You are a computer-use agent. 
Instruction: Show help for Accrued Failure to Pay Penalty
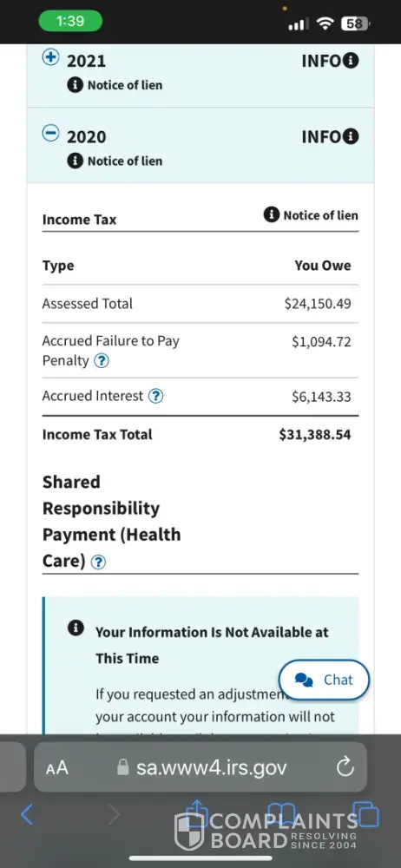tap(102, 361)
